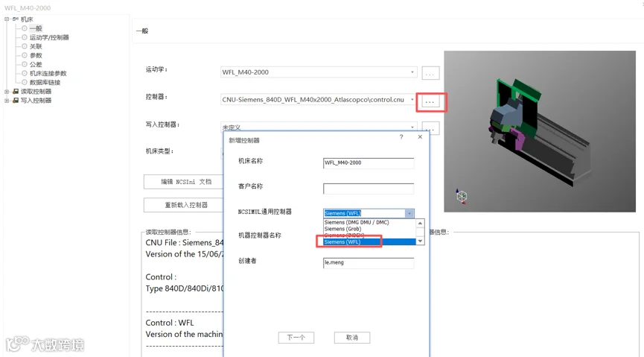The height and width of the screenshot is (357, 644).
Task: Click 'Type 840D/840Di/81' text line
Action: [x=185, y=288]
